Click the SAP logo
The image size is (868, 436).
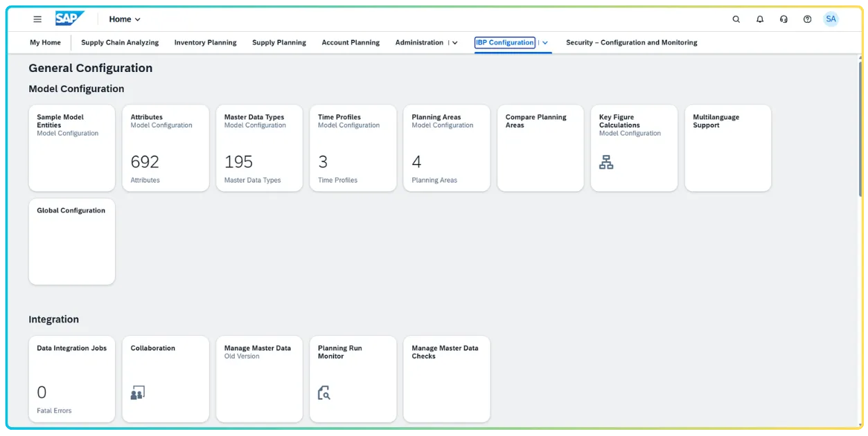[x=69, y=19]
